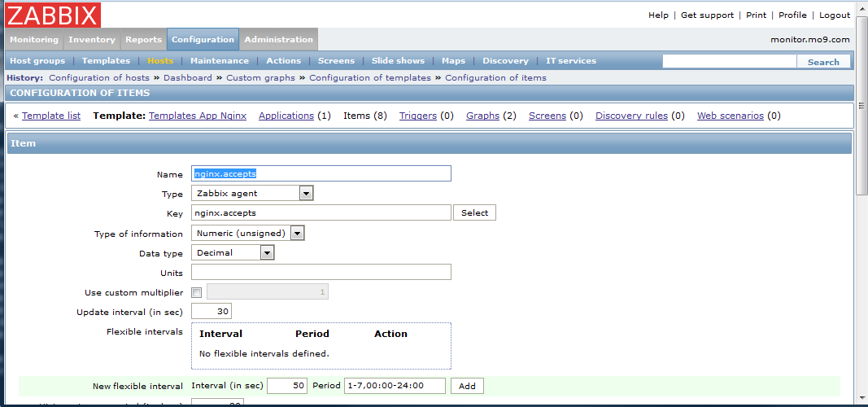Open history link Configuration of templates
The height and width of the screenshot is (407, 868).
[370, 77]
